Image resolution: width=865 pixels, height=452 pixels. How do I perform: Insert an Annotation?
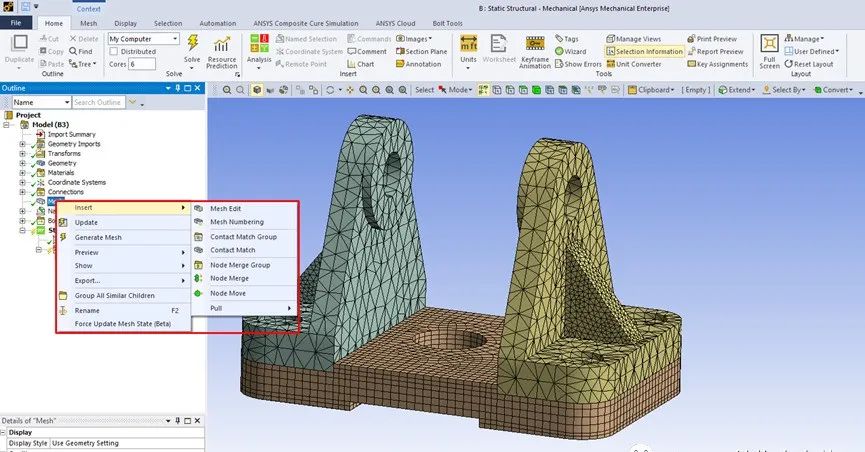pos(418,64)
